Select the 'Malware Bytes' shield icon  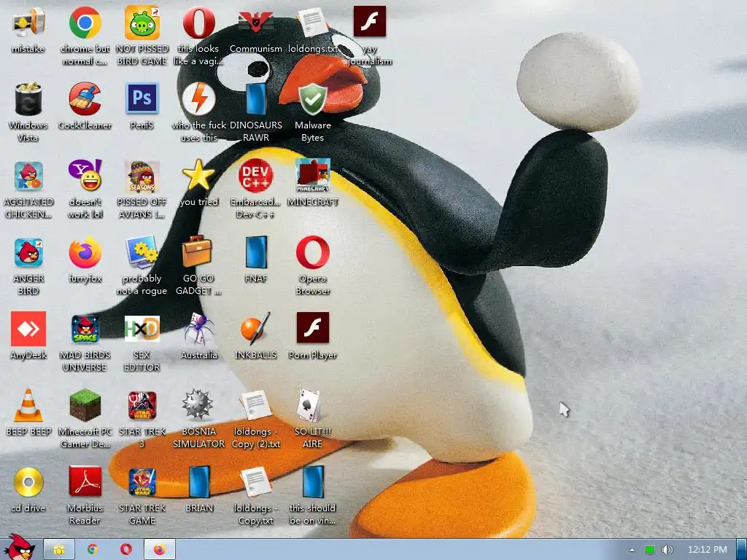pyautogui.click(x=312, y=99)
